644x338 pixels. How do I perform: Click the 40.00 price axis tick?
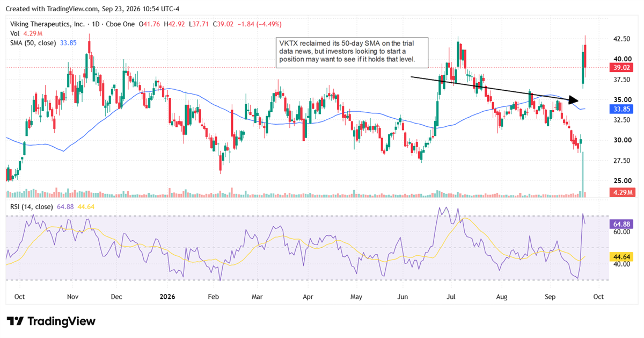tap(622, 59)
